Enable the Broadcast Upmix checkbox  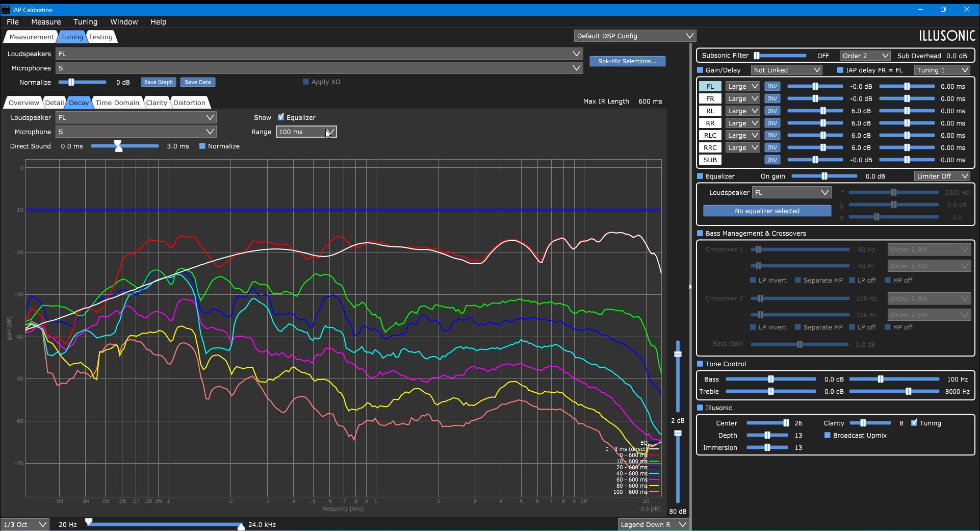(827, 435)
